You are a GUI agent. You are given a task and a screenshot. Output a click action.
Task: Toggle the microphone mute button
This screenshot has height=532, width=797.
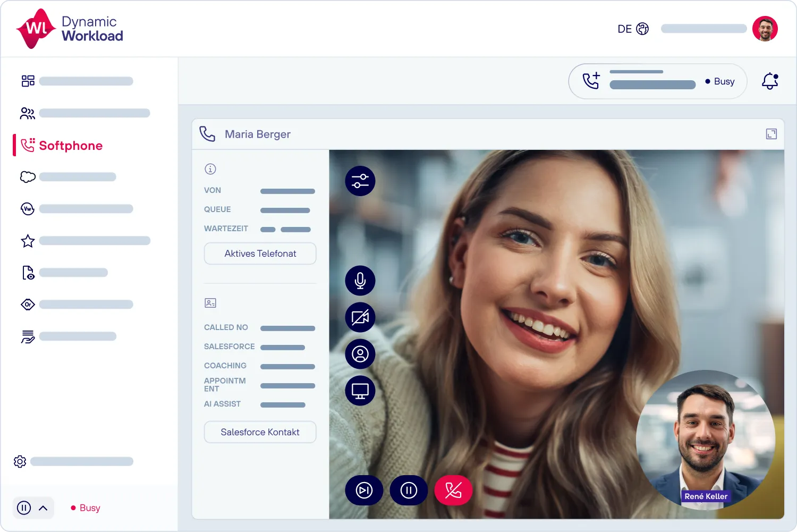tap(360, 281)
